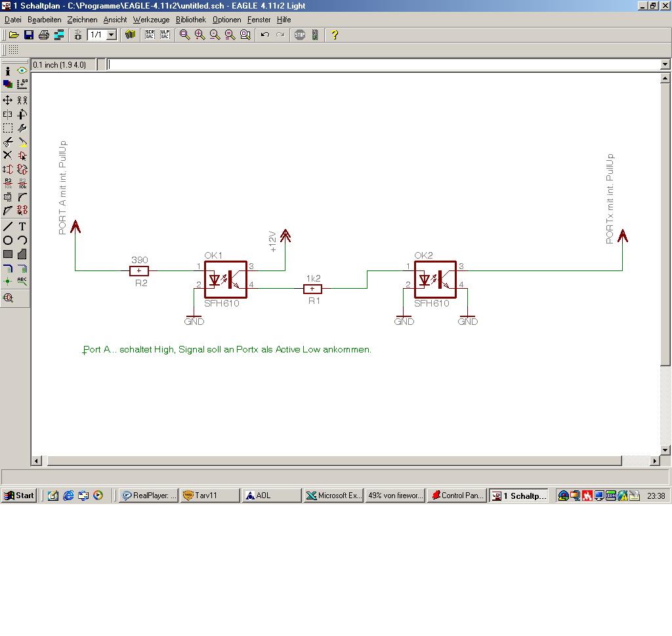
Task: Select the Circle tool
Action: [x=8, y=240]
